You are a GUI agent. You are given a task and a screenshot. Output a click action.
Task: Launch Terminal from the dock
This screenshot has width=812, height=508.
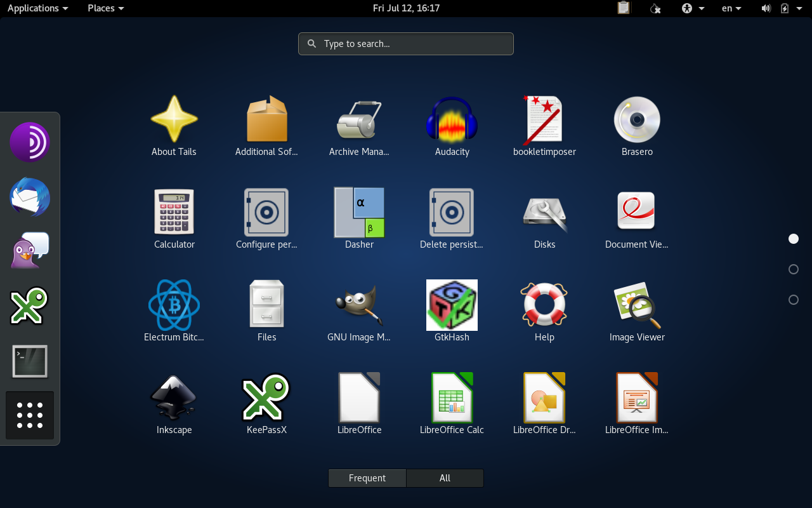click(30, 361)
